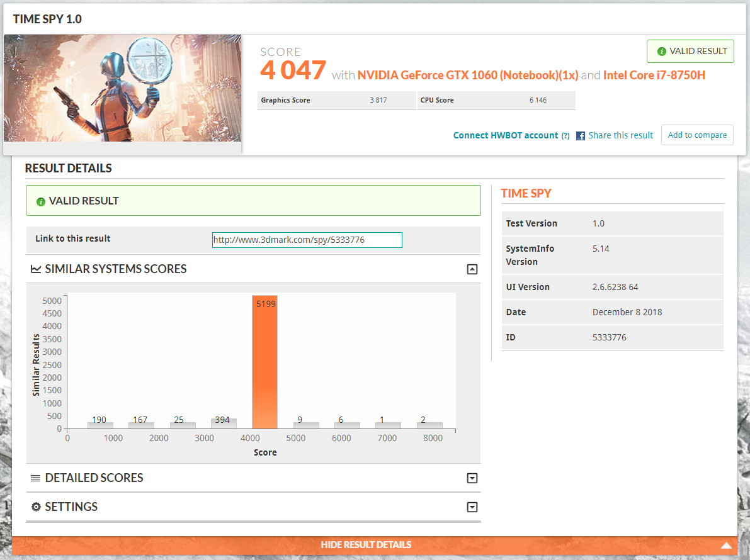Viewport: 750px width, 560px height.
Task: Click the orange Time Spy panel heading
Action: tap(526, 194)
